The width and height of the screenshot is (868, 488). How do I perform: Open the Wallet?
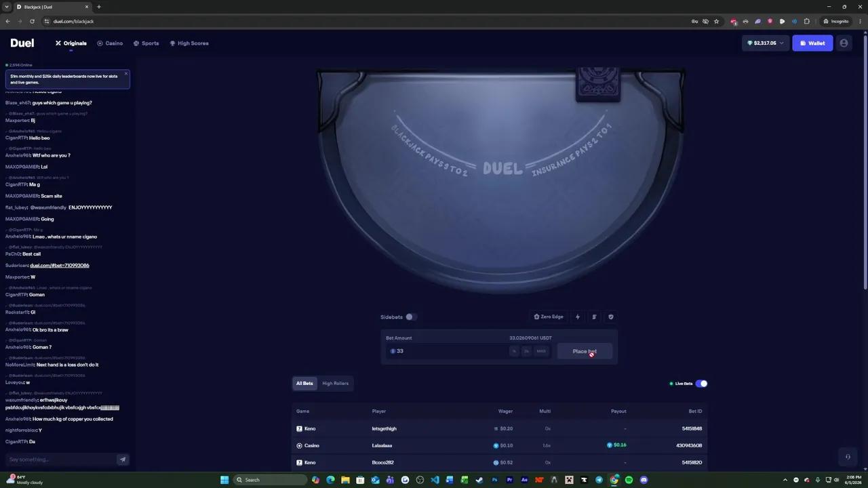pos(812,43)
